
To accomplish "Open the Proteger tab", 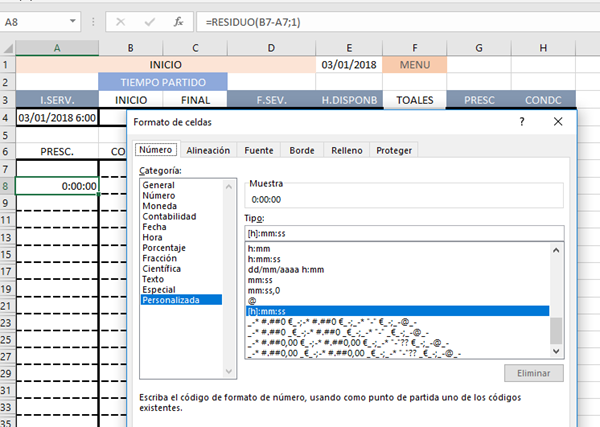I will pyautogui.click(x=393, y=150).
